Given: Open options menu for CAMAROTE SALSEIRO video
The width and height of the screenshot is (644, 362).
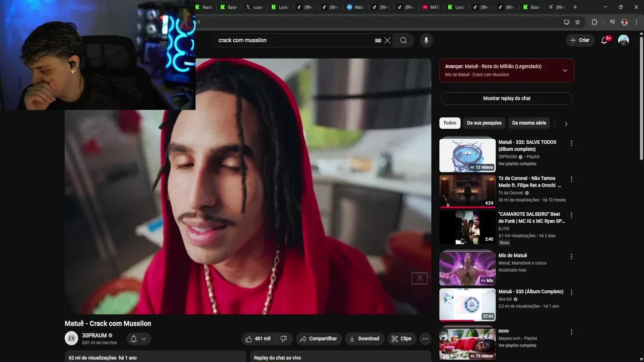Looking at the screenshot, I should tap(571, 215).
